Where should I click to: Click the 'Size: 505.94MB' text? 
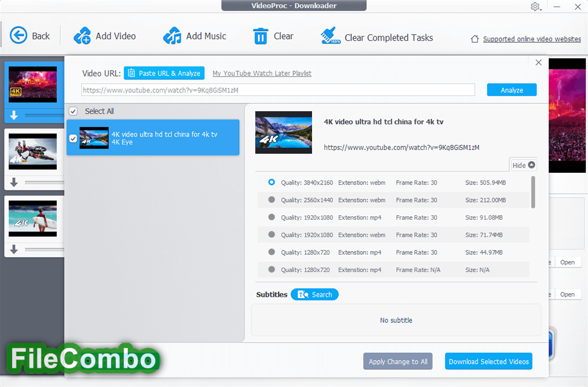tap(485, 182)
